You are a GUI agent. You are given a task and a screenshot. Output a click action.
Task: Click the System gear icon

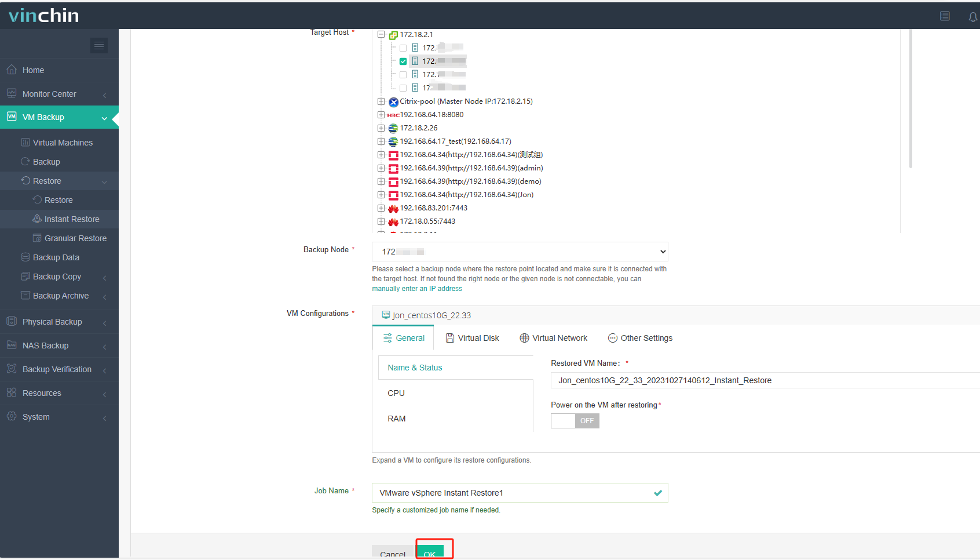tap(12, 416)
